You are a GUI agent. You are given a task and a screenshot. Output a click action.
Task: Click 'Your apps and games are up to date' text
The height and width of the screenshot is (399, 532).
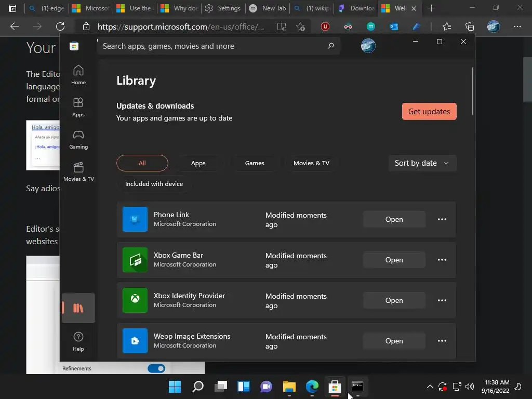click(x=175, y=118)
